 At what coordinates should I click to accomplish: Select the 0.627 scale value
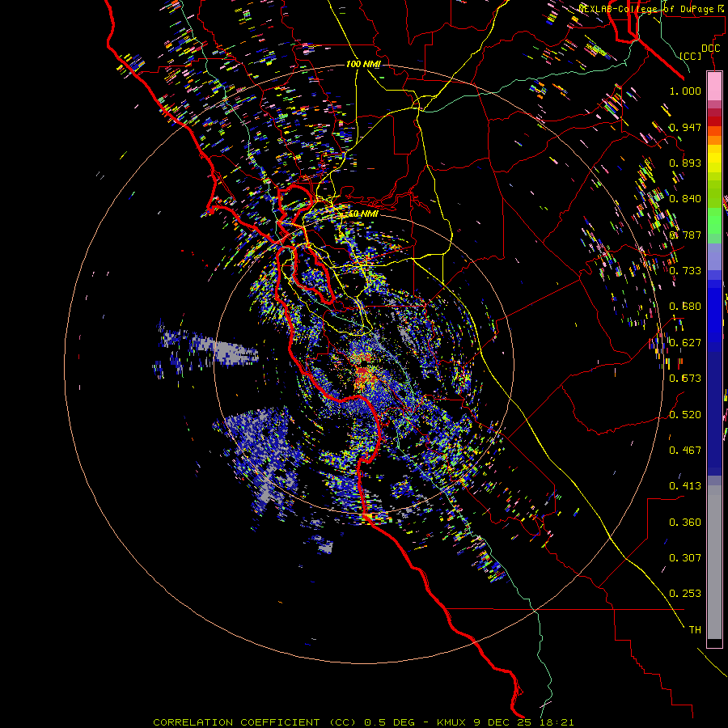[x=685, y=343]
